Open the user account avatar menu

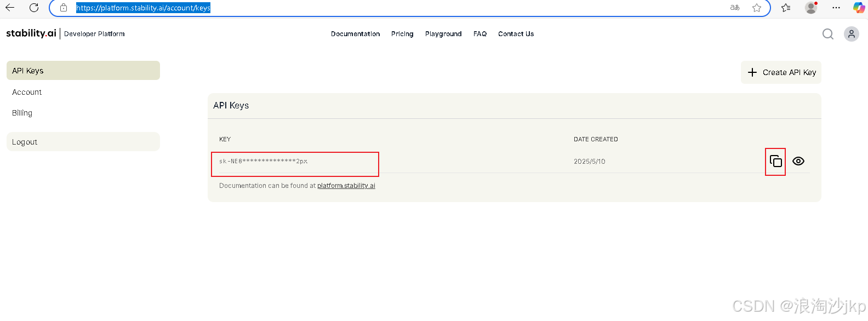852,34
